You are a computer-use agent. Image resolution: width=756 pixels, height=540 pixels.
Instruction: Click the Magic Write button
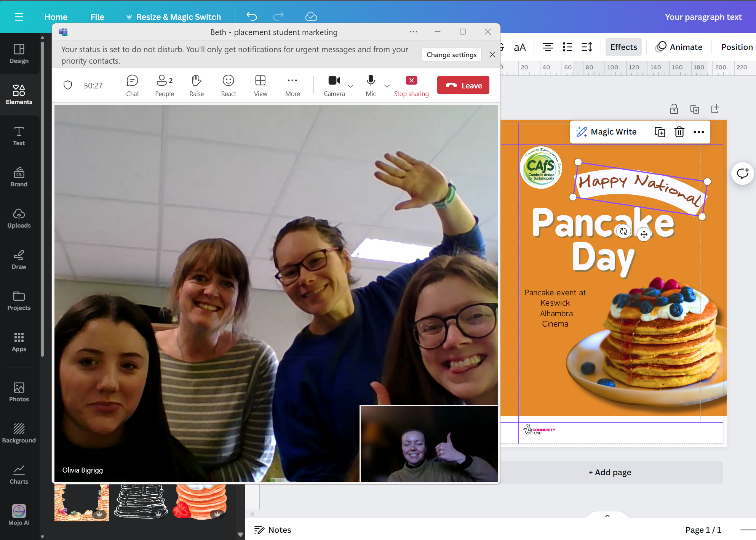point(607,132)
